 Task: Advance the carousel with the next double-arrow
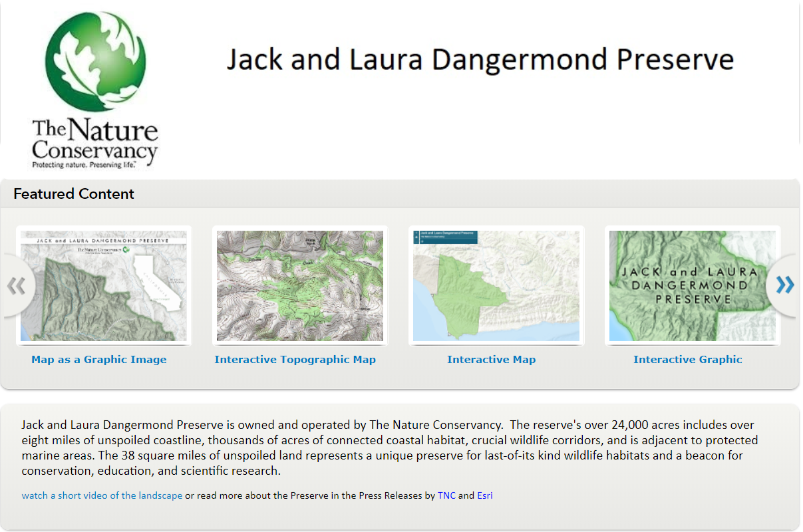tap(785, 285)
